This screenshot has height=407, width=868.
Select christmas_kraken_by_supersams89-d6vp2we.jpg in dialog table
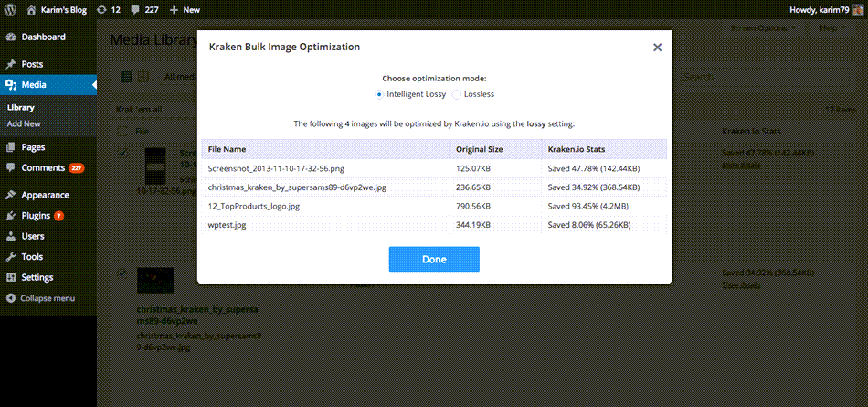pyautogui.click(x=297, y=187)
